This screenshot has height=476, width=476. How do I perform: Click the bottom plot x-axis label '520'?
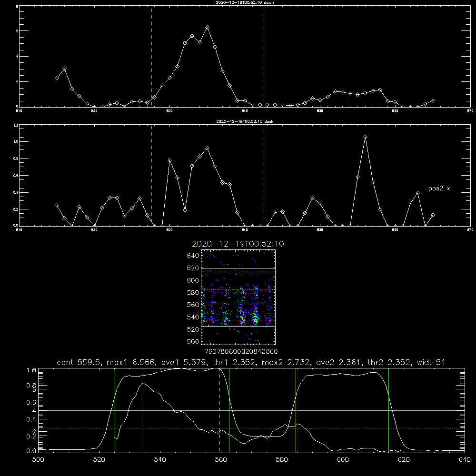pyautogui.click(x=99, y=460)
